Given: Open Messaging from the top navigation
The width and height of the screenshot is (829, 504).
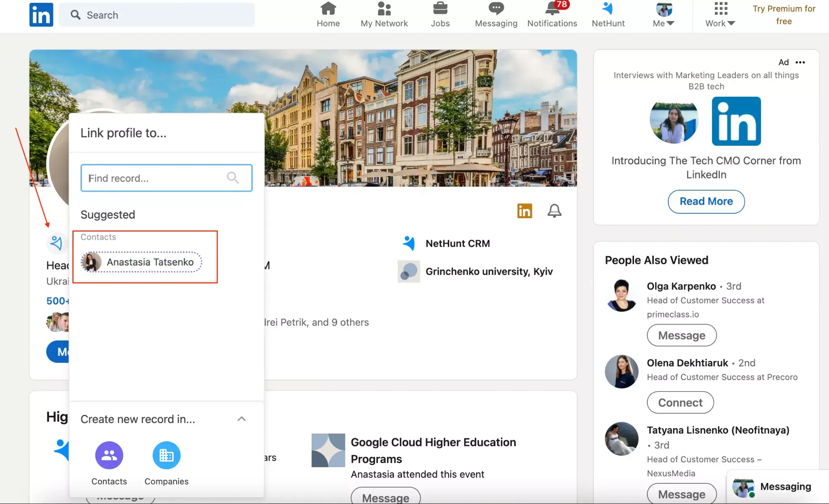Looking at the screenshot, I should [x=496, y=15].
